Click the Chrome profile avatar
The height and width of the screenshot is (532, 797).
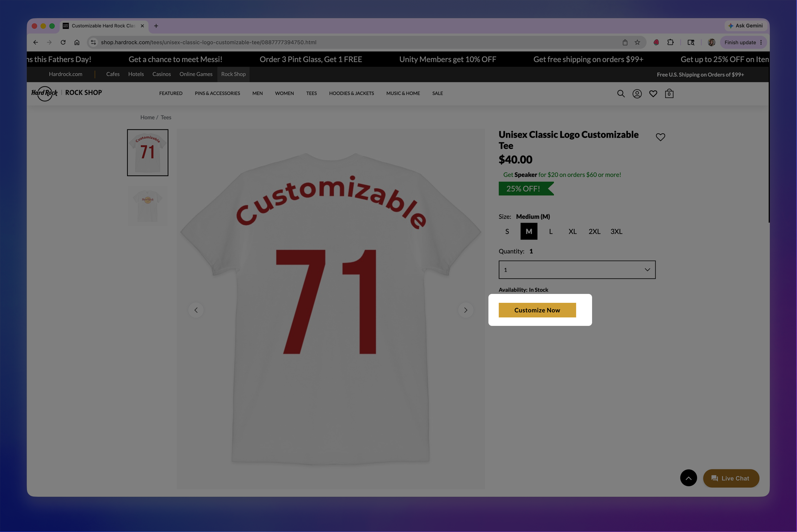click(x=712, y=42)
